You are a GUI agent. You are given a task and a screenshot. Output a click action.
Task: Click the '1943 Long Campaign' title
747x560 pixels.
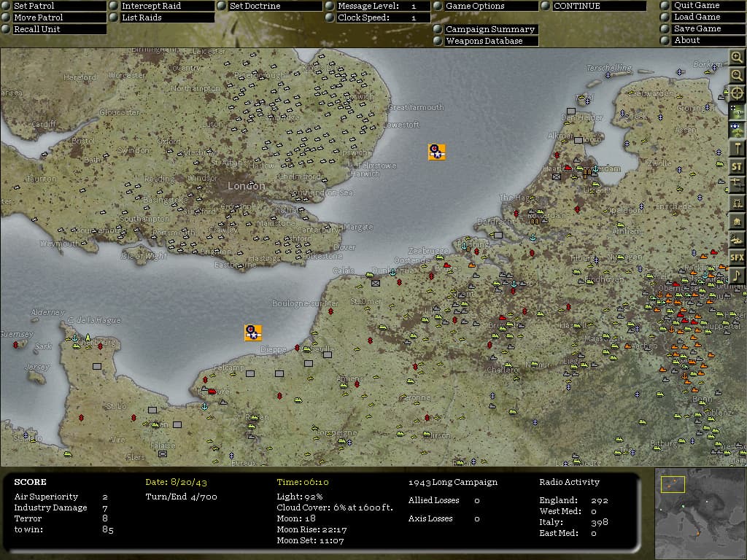(x=452, y=483)
